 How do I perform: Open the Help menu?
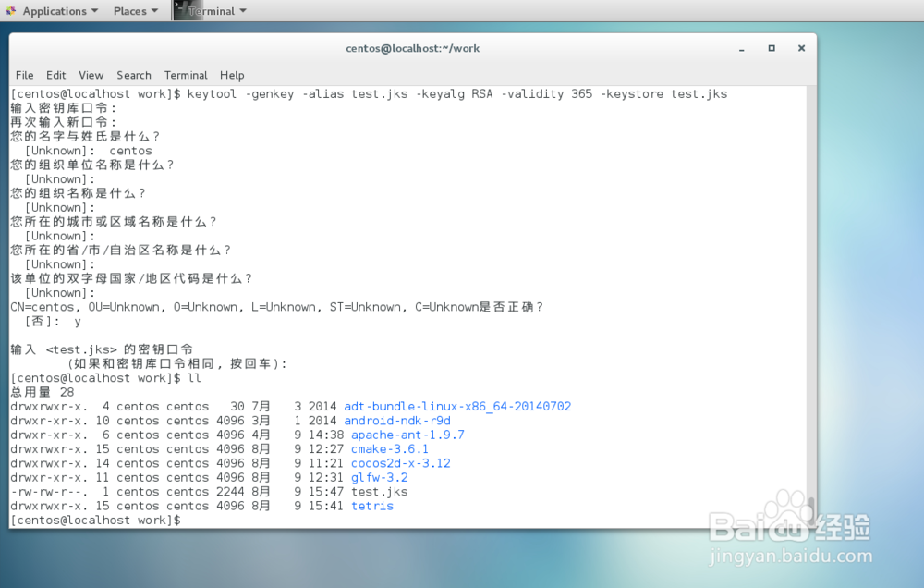(232, 75)
